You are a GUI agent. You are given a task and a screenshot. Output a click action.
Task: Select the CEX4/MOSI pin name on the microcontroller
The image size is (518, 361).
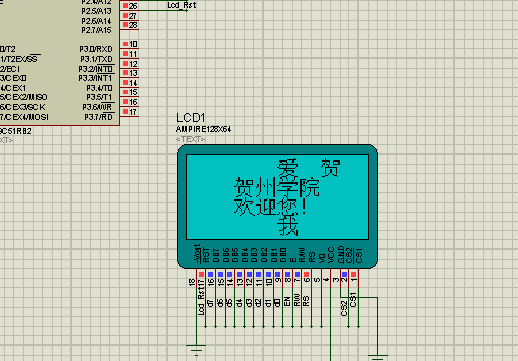(24, 117)
